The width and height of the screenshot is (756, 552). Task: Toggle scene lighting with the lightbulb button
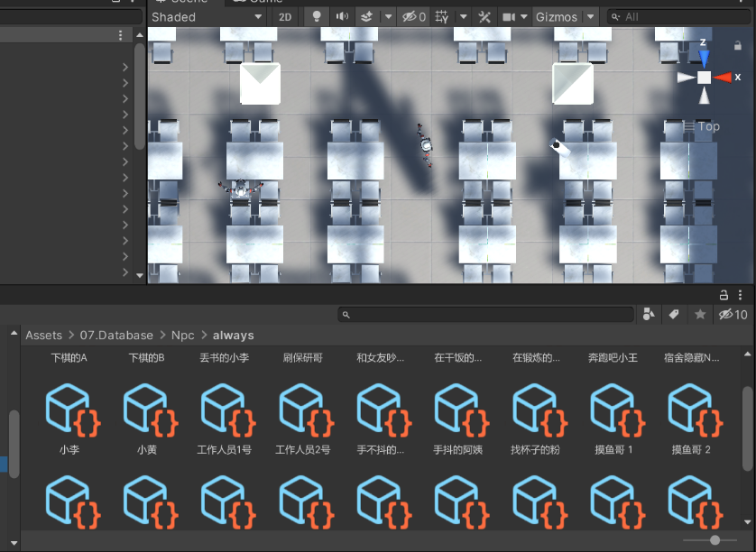(317, 17)
